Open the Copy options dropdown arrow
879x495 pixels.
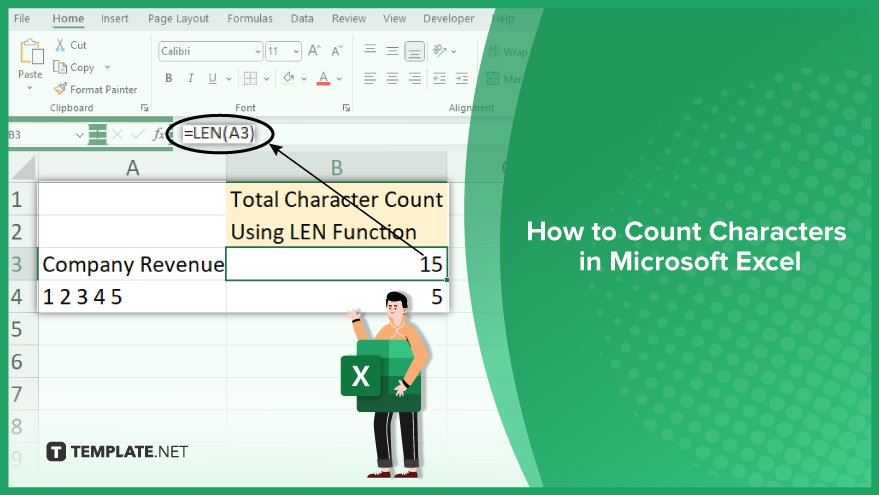(x=107, y=67)
